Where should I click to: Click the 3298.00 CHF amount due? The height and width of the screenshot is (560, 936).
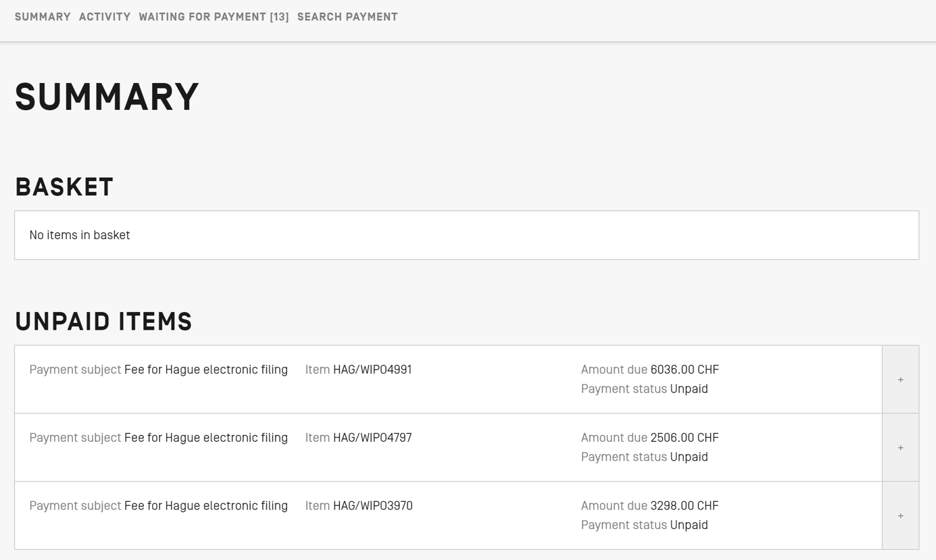click(x=684, y=506)
